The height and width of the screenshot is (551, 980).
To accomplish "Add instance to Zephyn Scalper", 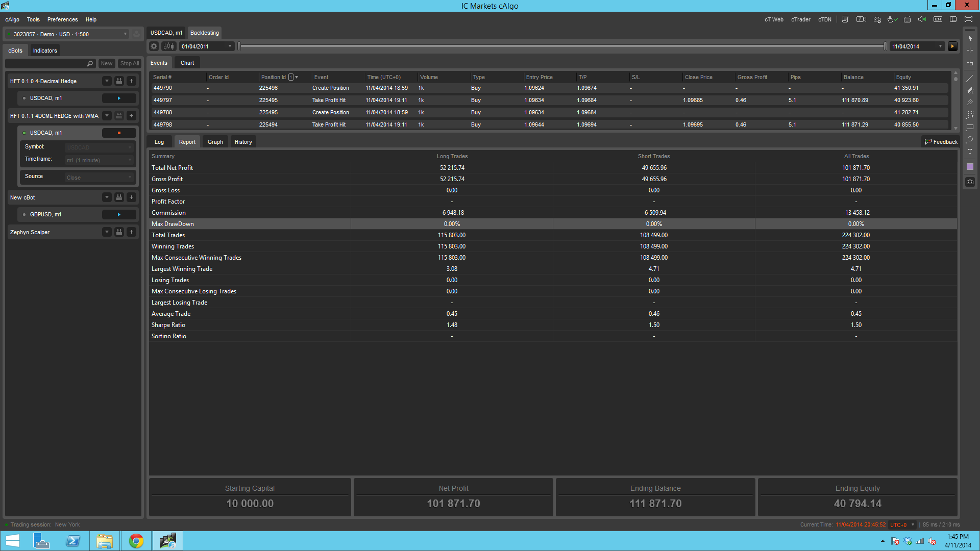I will click(x=131, y=232).
